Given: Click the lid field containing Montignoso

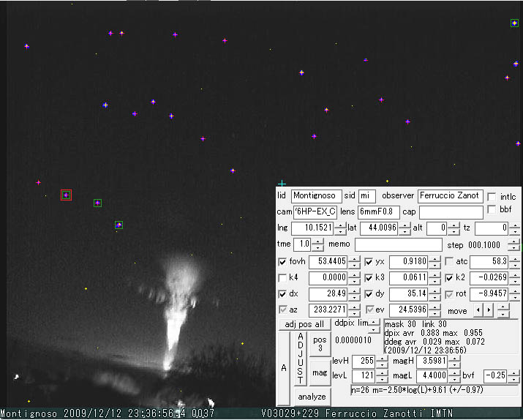Looking at the screenshot, I should pyautogui.click(x=316, y=196).
